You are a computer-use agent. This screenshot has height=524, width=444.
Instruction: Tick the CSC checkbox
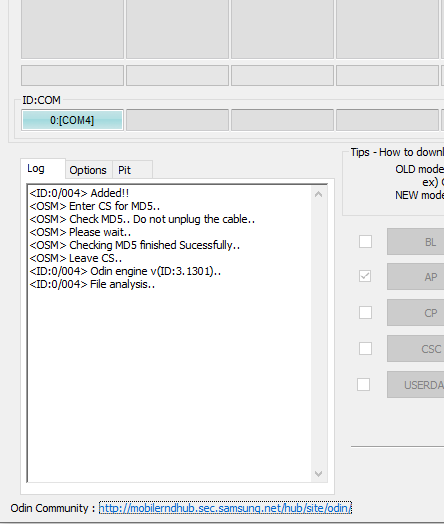point(365,349)
